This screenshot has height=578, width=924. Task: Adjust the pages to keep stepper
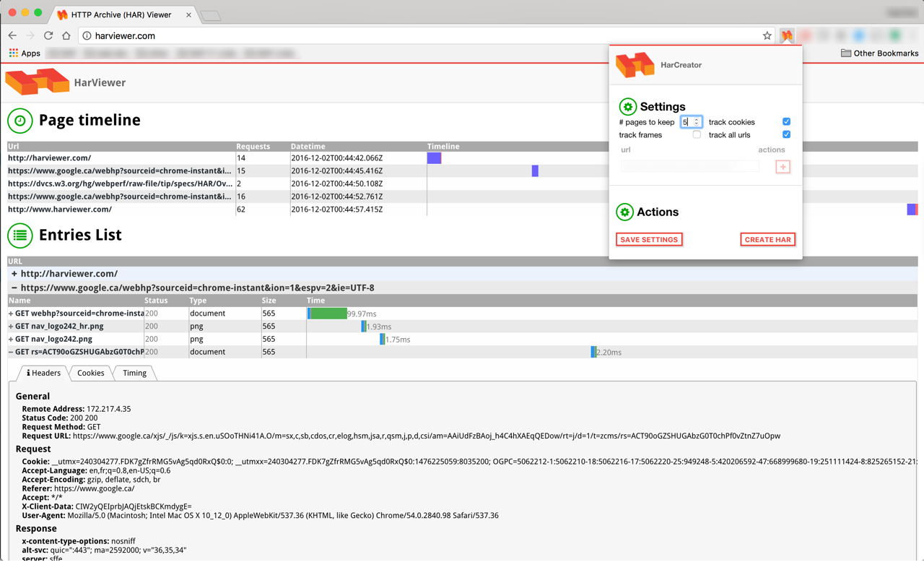[x=697, y=122]
